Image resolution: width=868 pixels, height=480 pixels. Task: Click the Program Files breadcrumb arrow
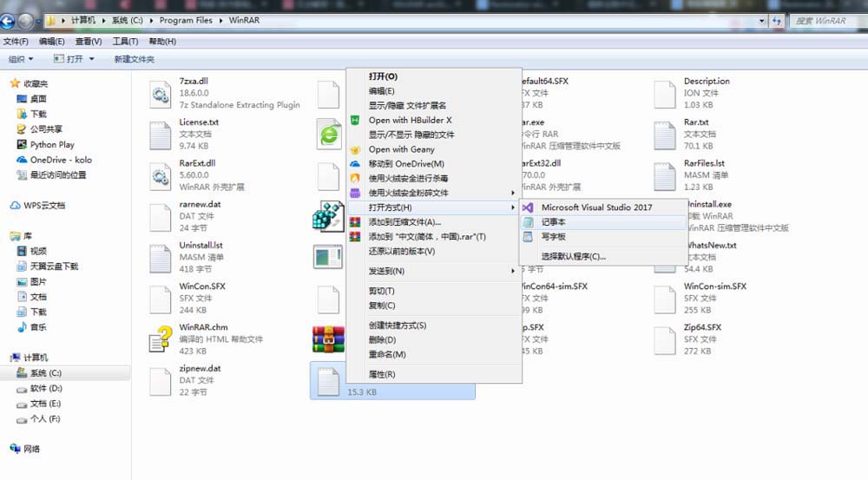(220, 21)
